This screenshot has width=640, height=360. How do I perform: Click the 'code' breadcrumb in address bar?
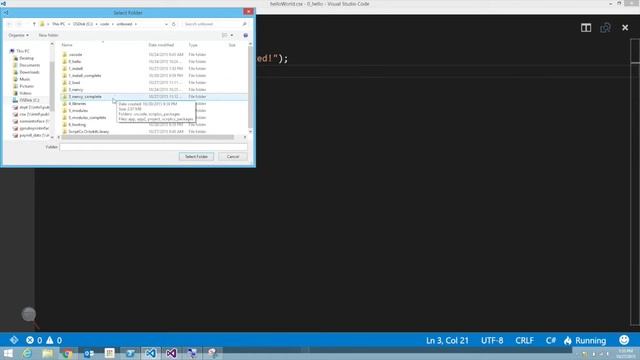105,24
